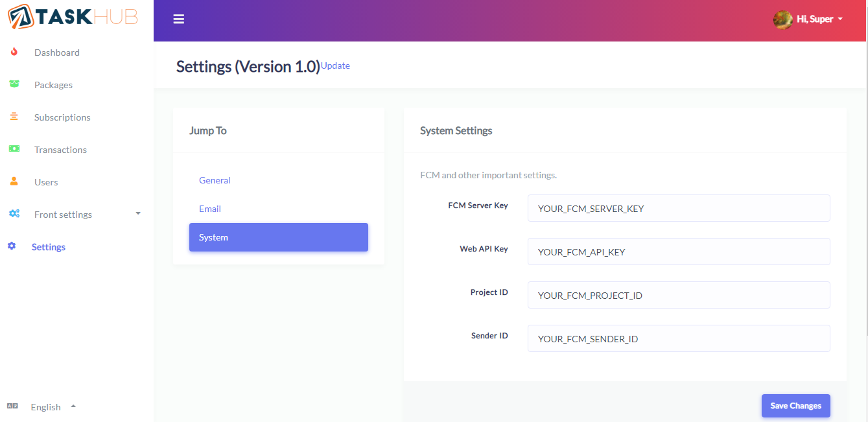
Task: Select the highlighted System tab in Jump To
Action: point(278,237)
